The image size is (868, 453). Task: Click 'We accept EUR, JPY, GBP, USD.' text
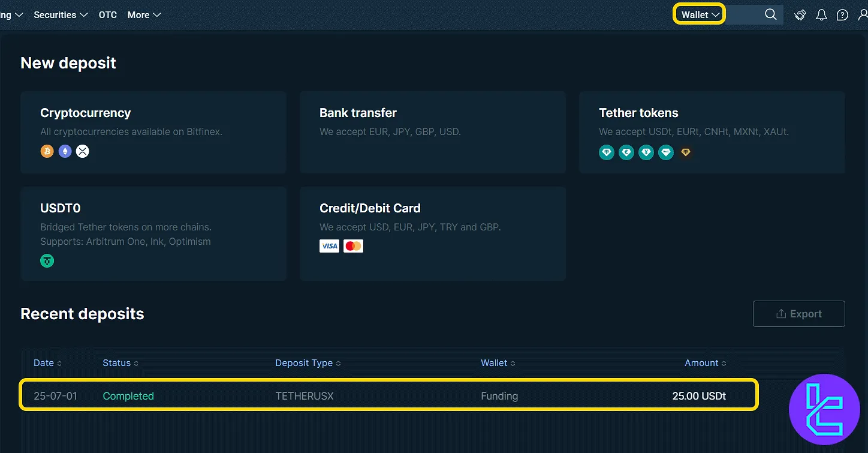click(390, 131)
